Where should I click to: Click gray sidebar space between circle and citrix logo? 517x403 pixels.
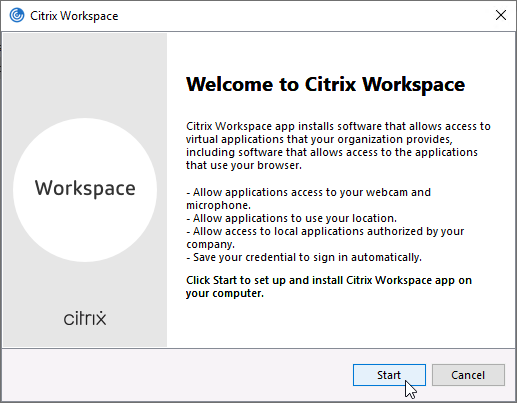point(85,286)
